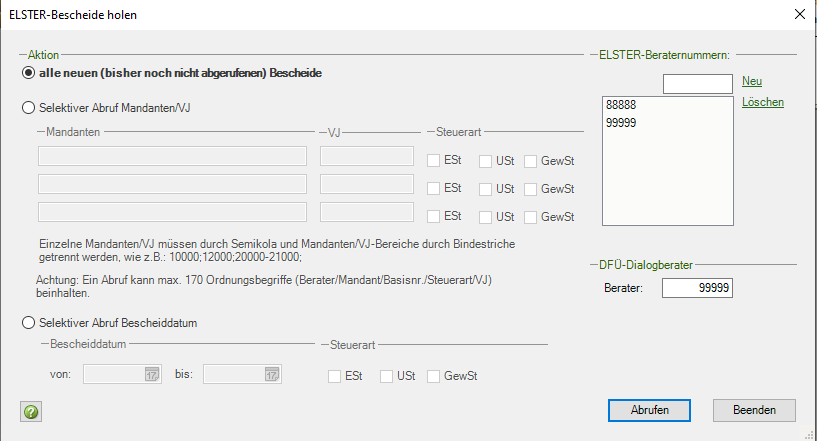Select 'alle neuen Bescheide' radio option
Image resolution: width=817 pixels, height=441 pixels.
coord(29,73)
